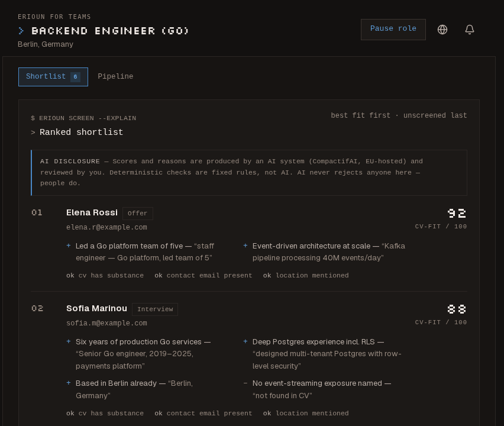The width and height of the screenshot is (504, 426).
Task: Click Elena Rossi's Offer status tag
Action: (x=138, y=214)
